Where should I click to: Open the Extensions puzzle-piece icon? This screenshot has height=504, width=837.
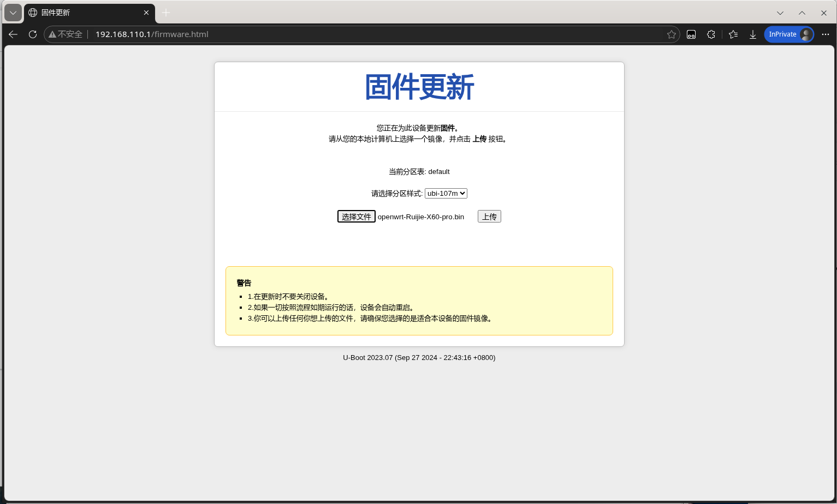point(711,34)
